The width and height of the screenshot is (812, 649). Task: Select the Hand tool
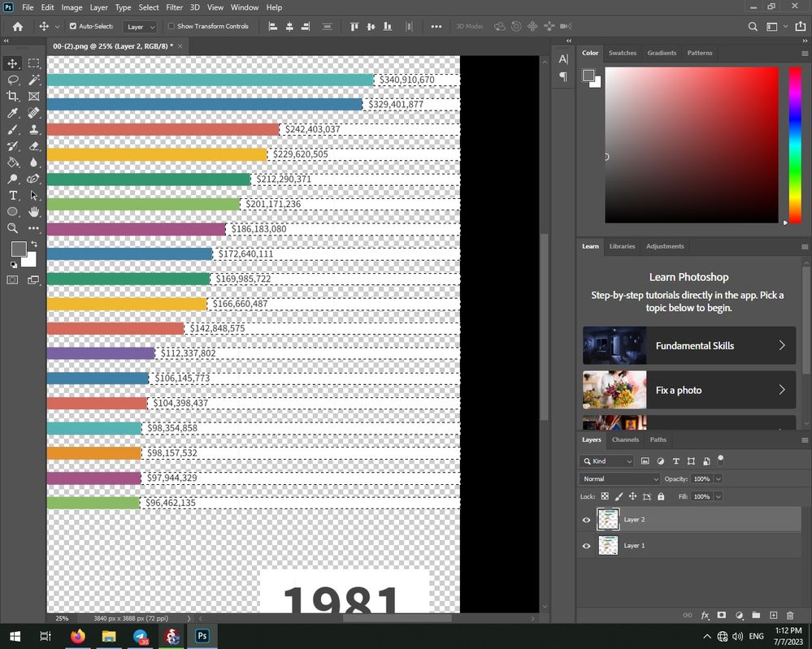34,212
